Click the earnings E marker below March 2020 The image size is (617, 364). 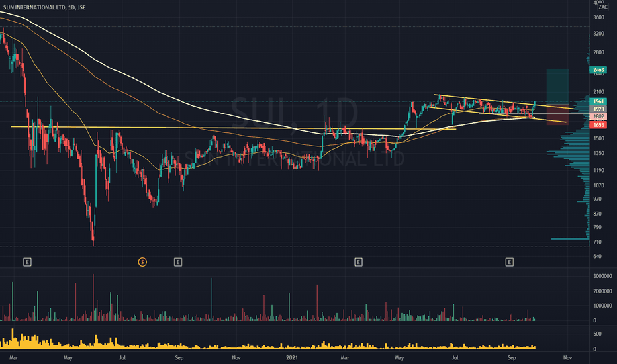pyautogui.click(x=27, y=261)
